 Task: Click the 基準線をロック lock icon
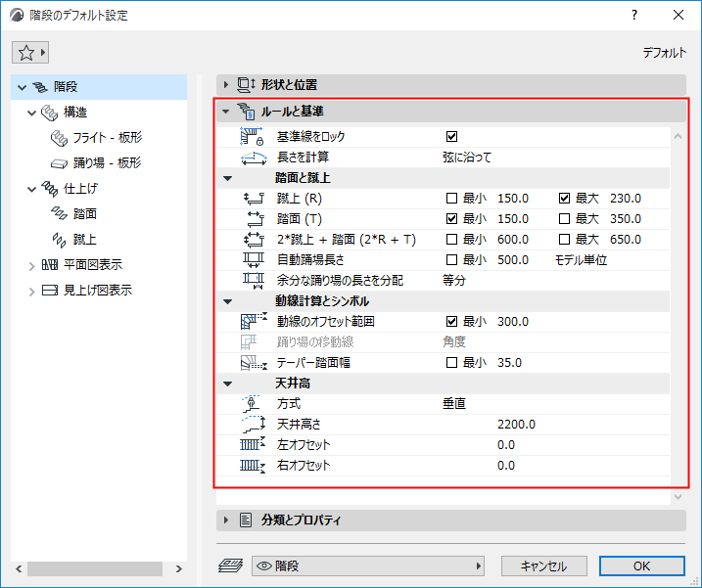[x=253, y=137]
